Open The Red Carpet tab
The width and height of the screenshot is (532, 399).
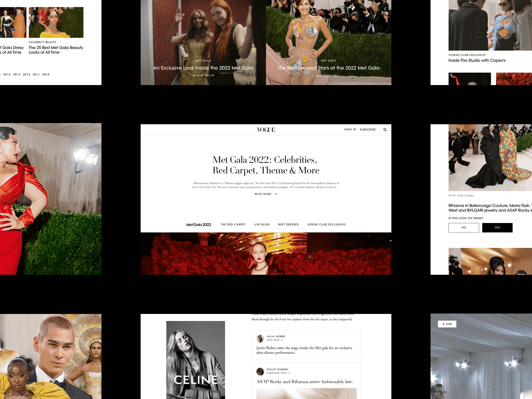pyautogui.click(x=233, y=224)
